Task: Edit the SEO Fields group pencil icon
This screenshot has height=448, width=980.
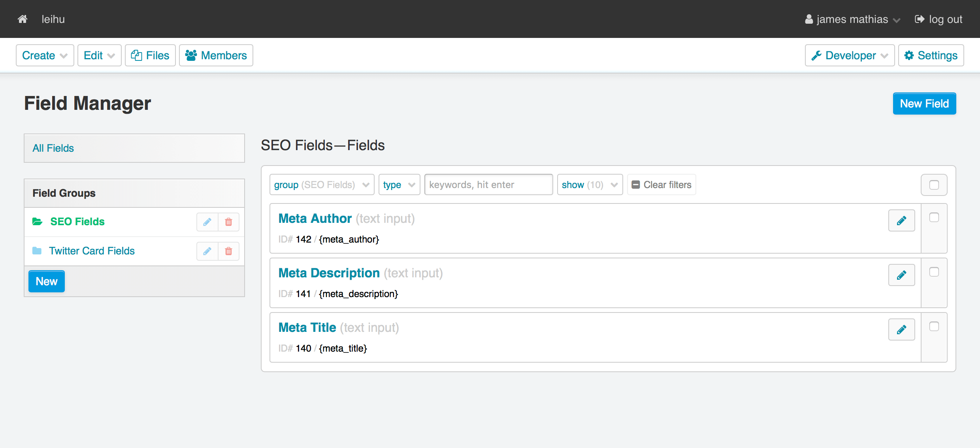Action: click(207, 222)
